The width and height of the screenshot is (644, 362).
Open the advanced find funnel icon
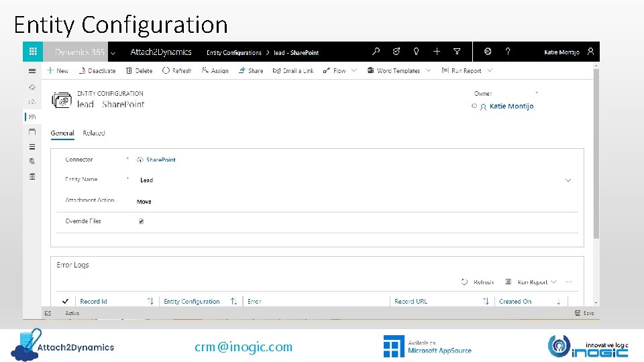click(457, 52)
